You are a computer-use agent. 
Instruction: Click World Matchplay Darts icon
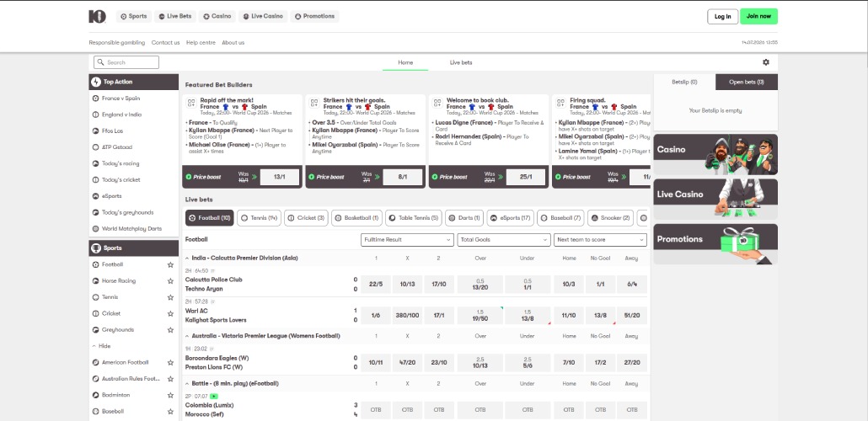coord(96,228)
